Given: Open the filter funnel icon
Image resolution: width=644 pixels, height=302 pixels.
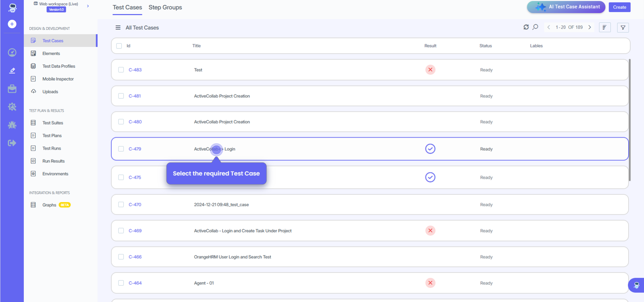Looking at the screenshot, I should click(623, 28).
